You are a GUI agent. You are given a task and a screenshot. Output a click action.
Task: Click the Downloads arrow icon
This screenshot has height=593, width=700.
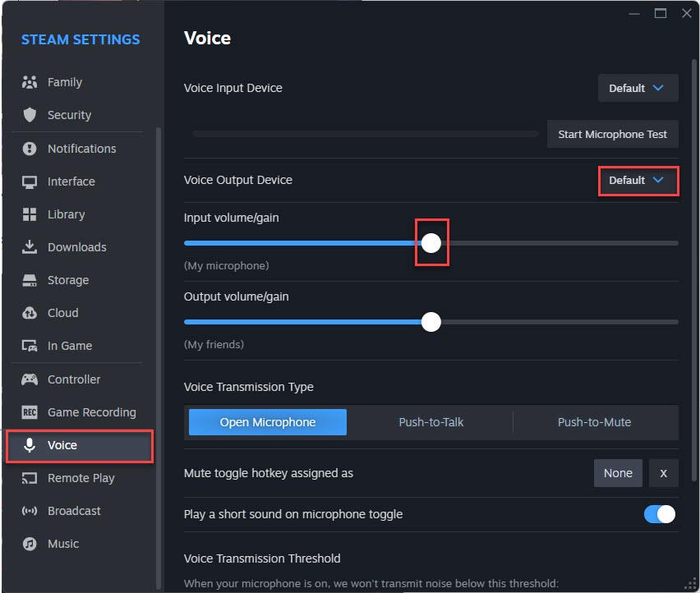[x=30, y=247]
